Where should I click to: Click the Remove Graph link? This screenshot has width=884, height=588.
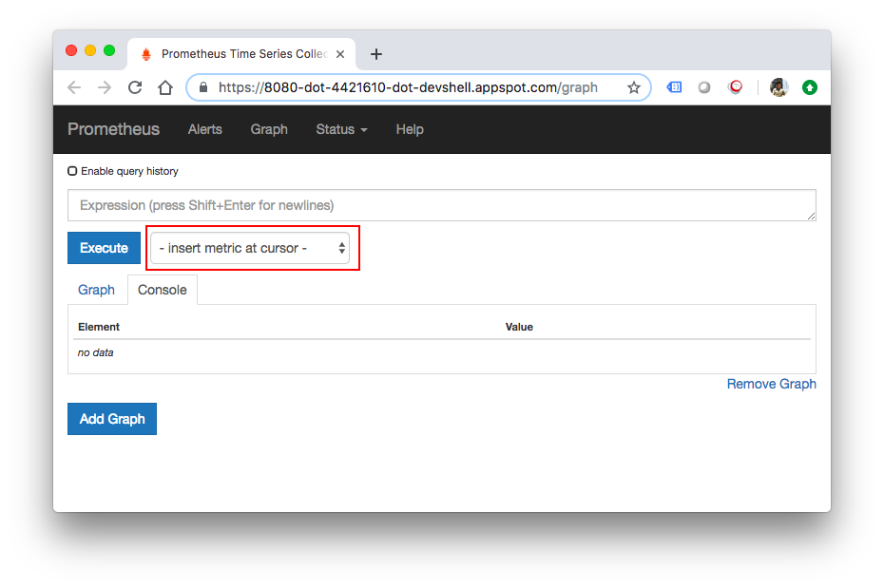[771, 384]
